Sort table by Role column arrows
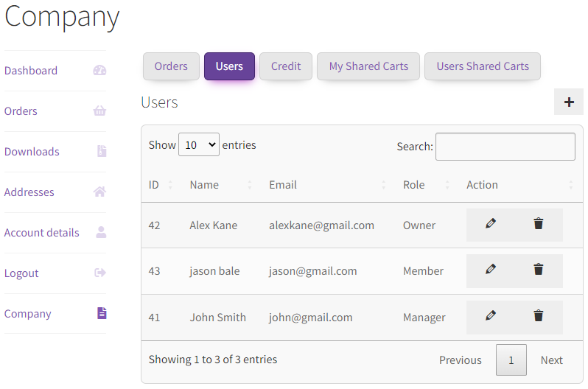The width and height of the screenshot is (588, 389). pyautogui.click(x=447, y=185)
